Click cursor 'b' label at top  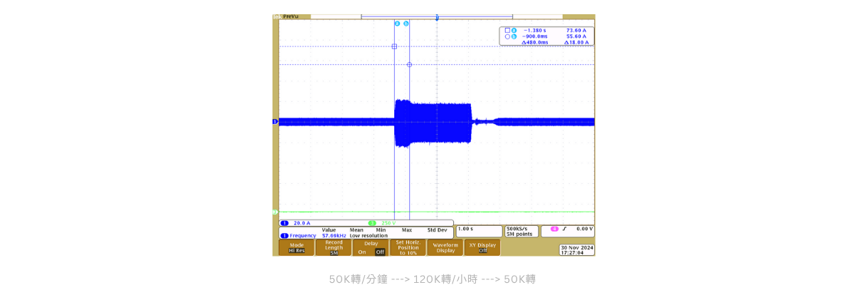click(406, 24)
